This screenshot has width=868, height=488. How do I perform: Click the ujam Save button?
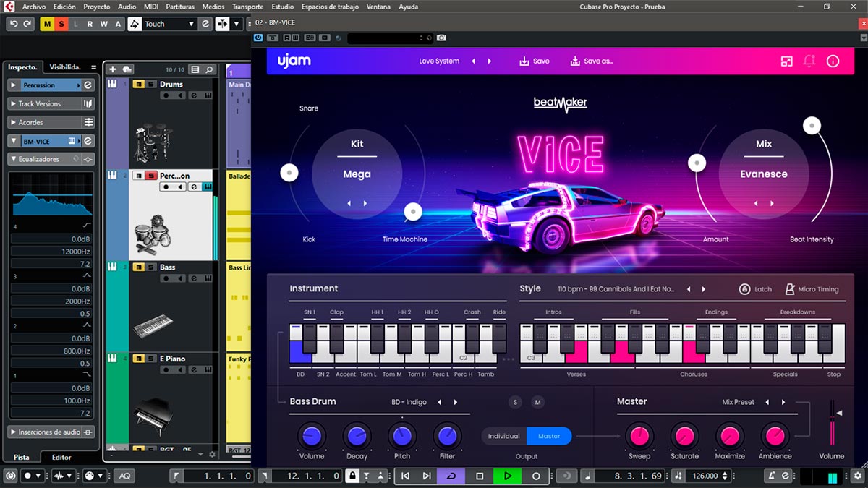(535, 61)
